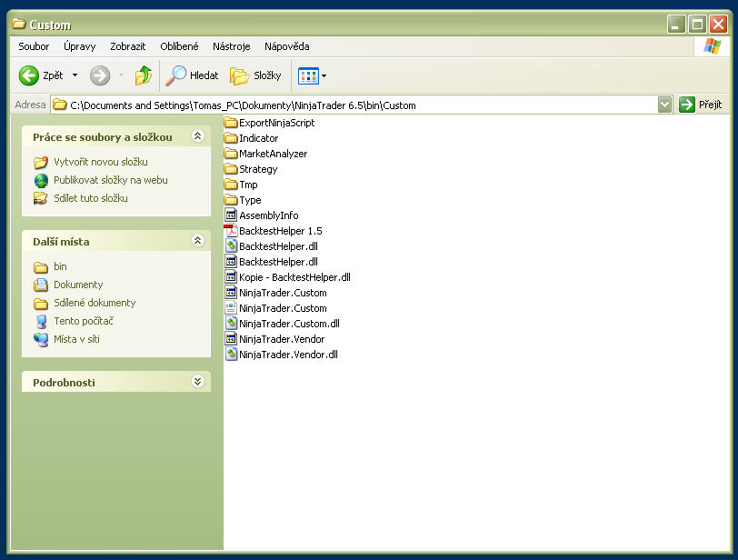Image resolution: width=738 pixels, height=560 pixels.
Task: Select the AssemblyInfo file
Action: pos(268,215)
